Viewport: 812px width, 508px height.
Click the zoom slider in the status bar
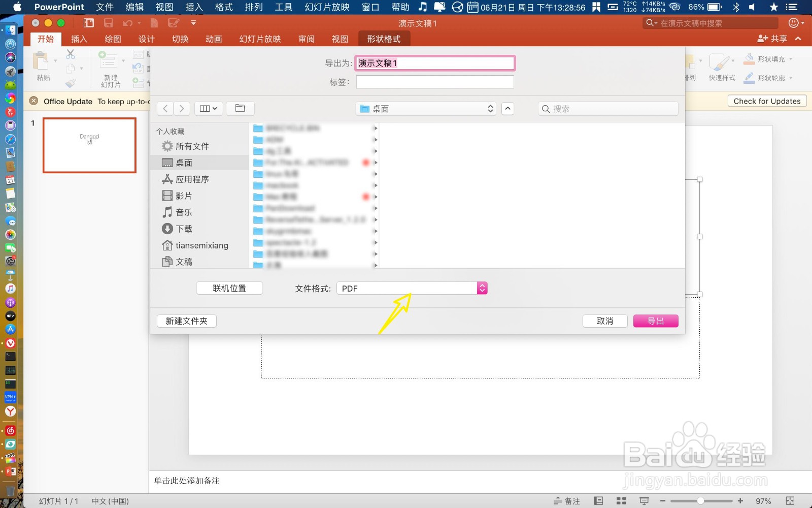point(701,500)
